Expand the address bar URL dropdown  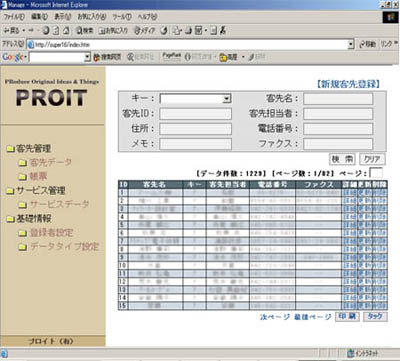(x=350, y=44)
